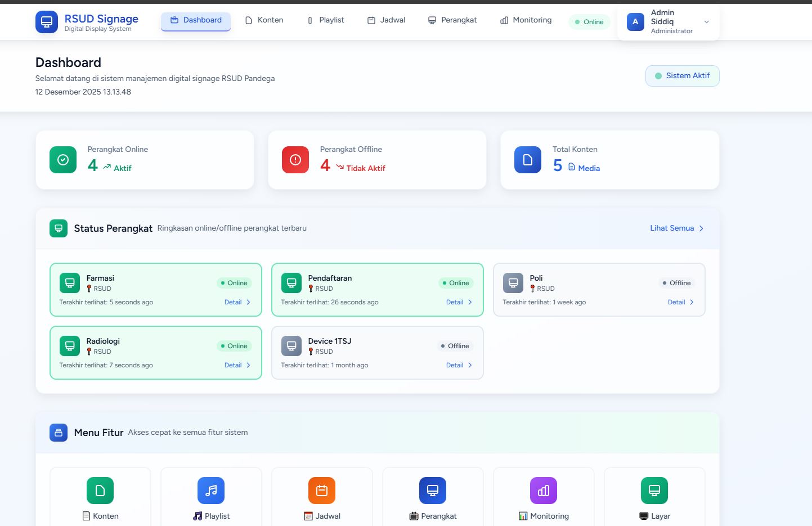Click the blue Playlist music icon
Viewport: 812px width, 526px height.
point(211,491)
